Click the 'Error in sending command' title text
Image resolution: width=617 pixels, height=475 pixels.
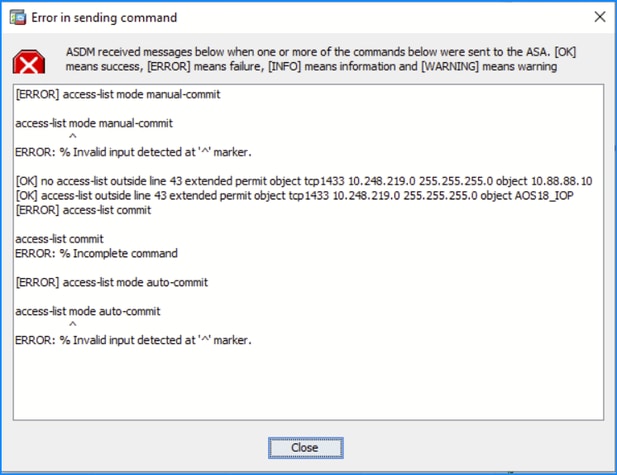[104, 18]
